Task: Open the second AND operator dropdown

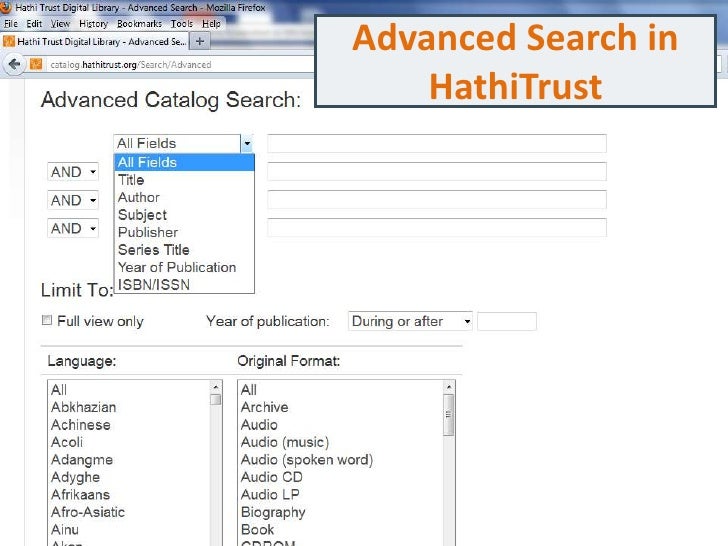Action: pyautogui.click(x=73, y=200)
